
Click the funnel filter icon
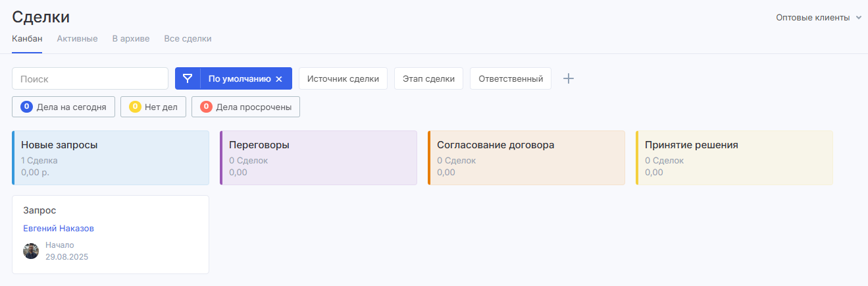pos(188,78)
